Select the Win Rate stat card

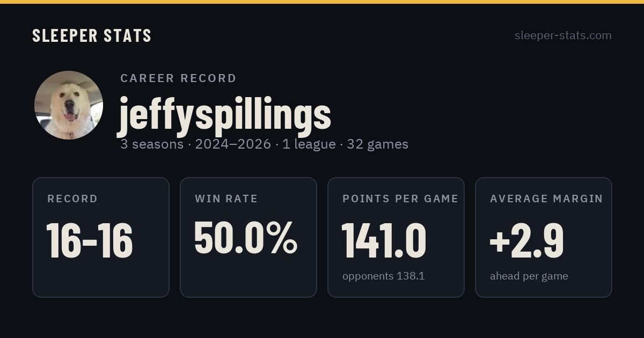[248, 237]
